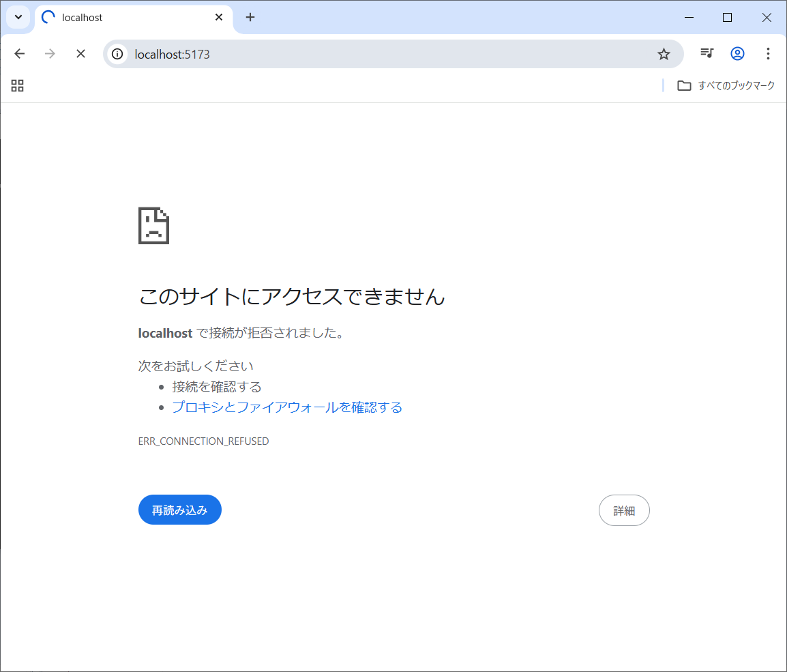787x672 pixels.
Task: Maximize the Chrome window
Action: pyautogui.click(x=728, y=17)
